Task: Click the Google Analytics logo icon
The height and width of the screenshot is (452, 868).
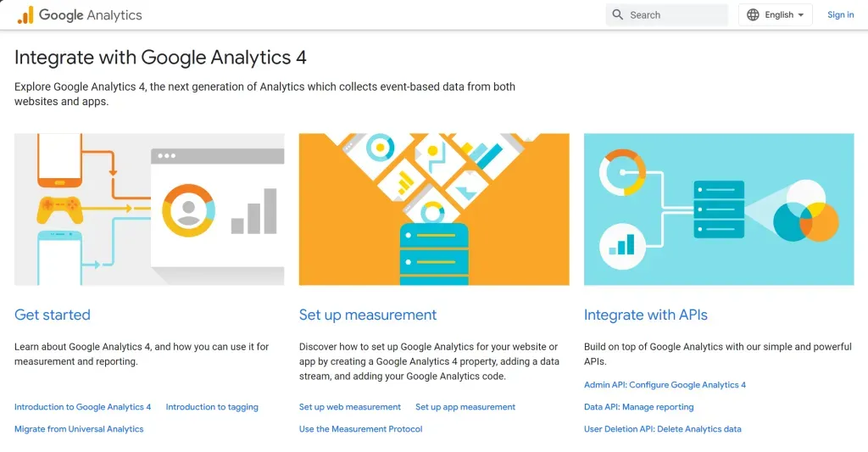Action: [25, 15]
